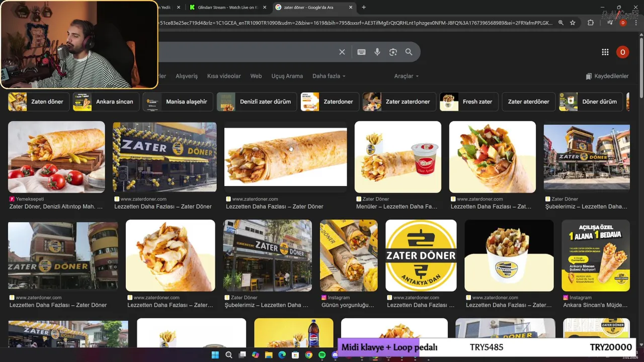Image resolution: width=644 pixels, height=362 pixels.
Task: Open Kaydedilenler saved items
Action: click(607, 76)
